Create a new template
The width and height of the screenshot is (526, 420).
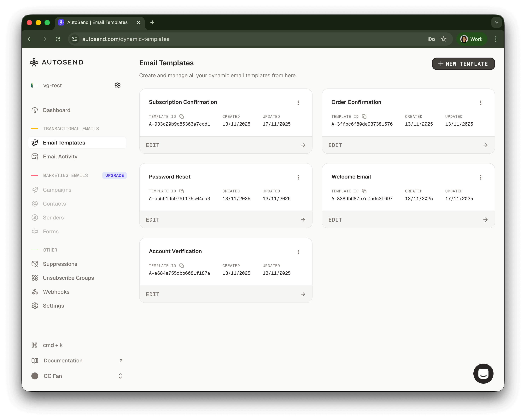pos(463,64)
